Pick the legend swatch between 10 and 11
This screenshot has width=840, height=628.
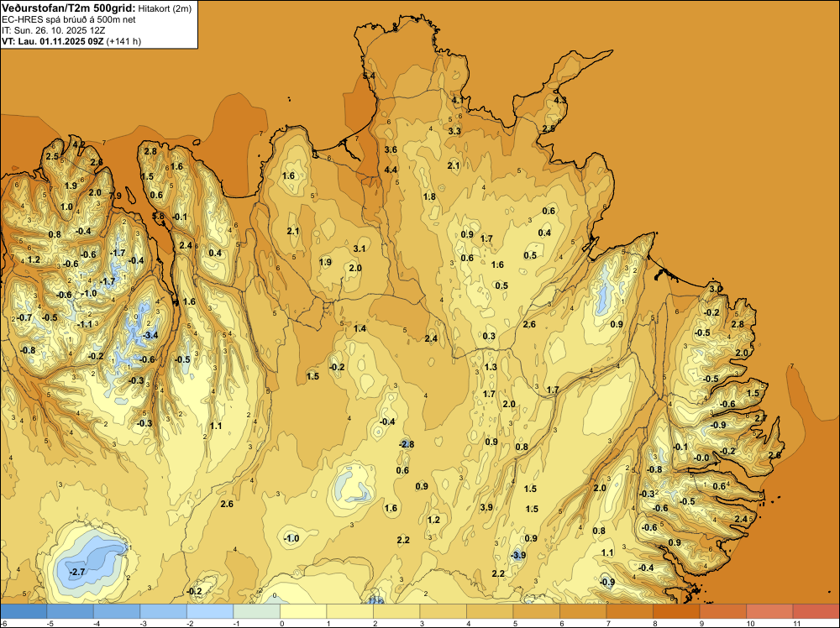[769, 611]
